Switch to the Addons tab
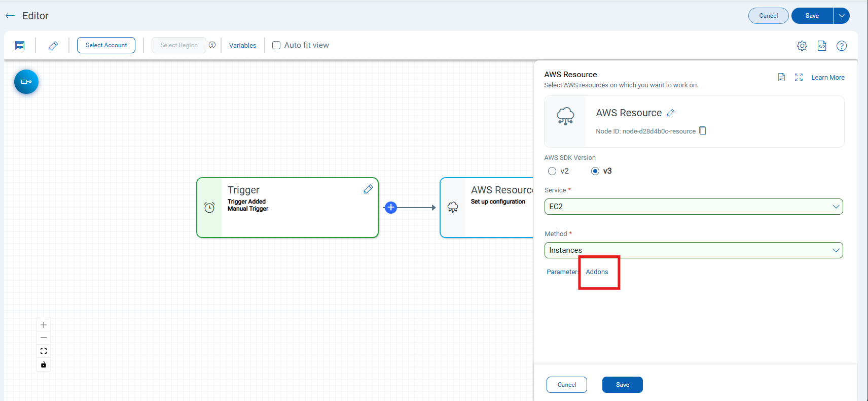Viewport: 868px width, 401px height. 597,272
